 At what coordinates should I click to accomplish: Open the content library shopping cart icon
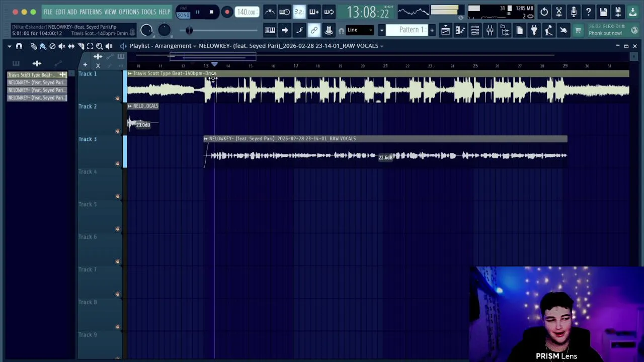pyautogui.click(x=578, y=31)
